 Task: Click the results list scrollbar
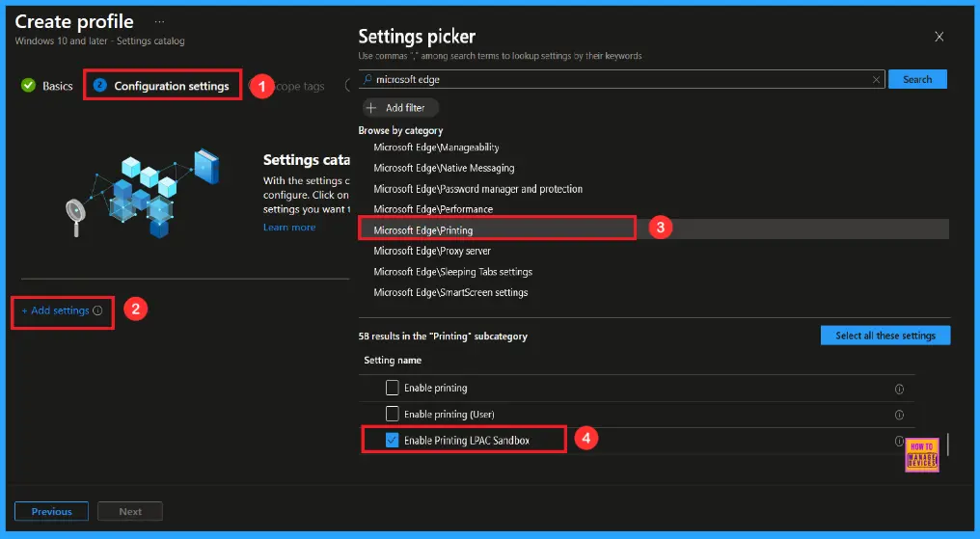pos(948,445)
